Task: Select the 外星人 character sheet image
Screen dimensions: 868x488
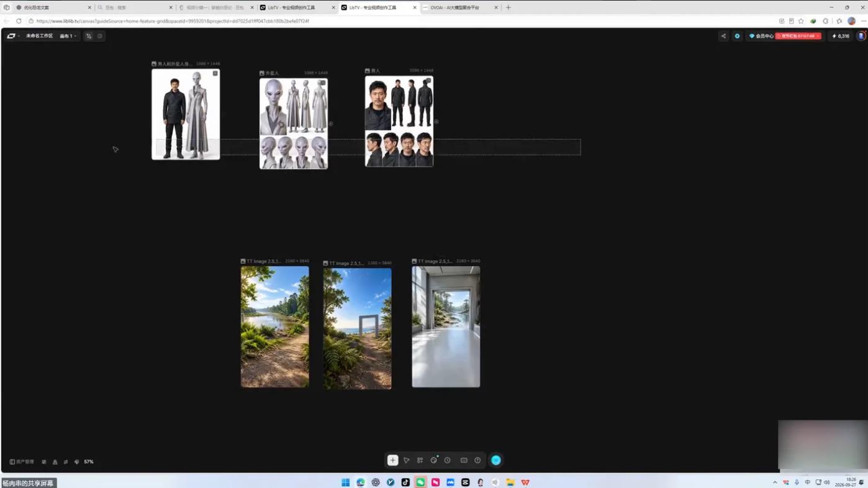Action: pos(294,124)
